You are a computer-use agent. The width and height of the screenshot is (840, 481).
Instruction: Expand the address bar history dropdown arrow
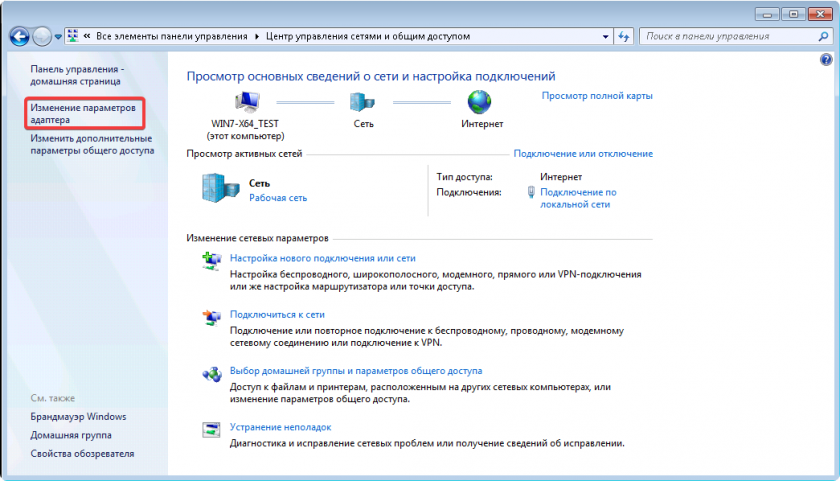604,36
